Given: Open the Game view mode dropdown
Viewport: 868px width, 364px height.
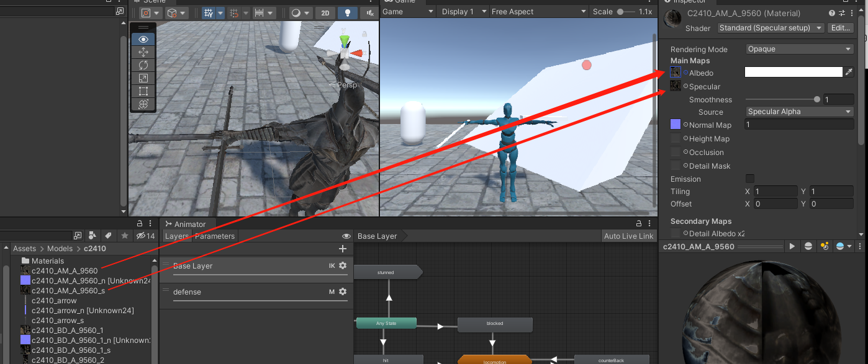Looking at the screenshot, I should click(407, 12).
